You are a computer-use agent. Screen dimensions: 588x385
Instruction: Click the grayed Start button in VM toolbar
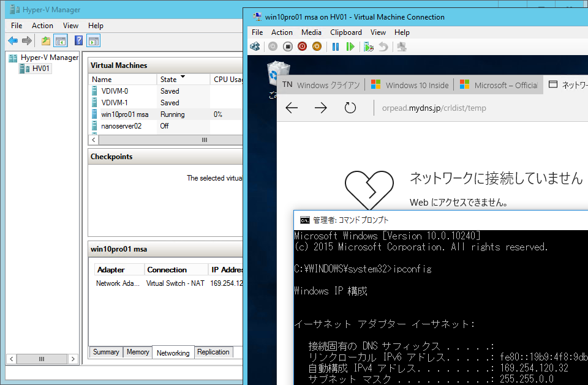coord(273,47)
